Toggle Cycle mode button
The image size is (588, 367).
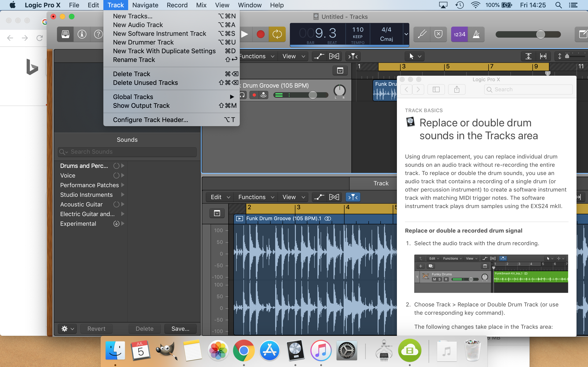click(277, 34)
